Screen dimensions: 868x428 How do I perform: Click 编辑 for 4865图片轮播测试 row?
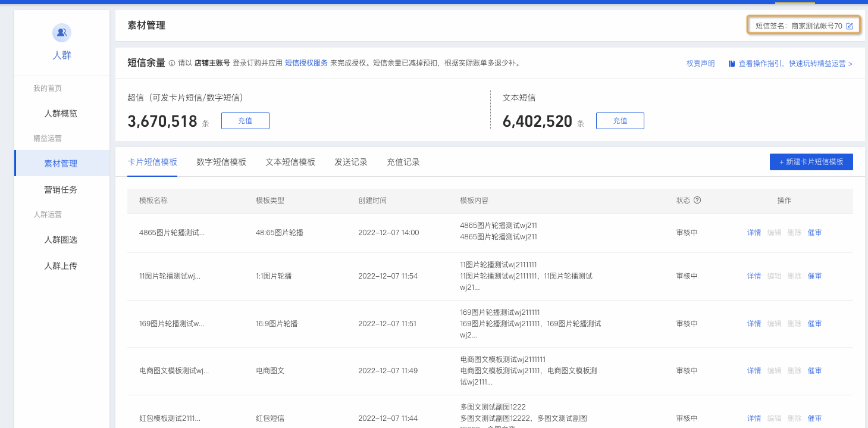coord(774,233)
